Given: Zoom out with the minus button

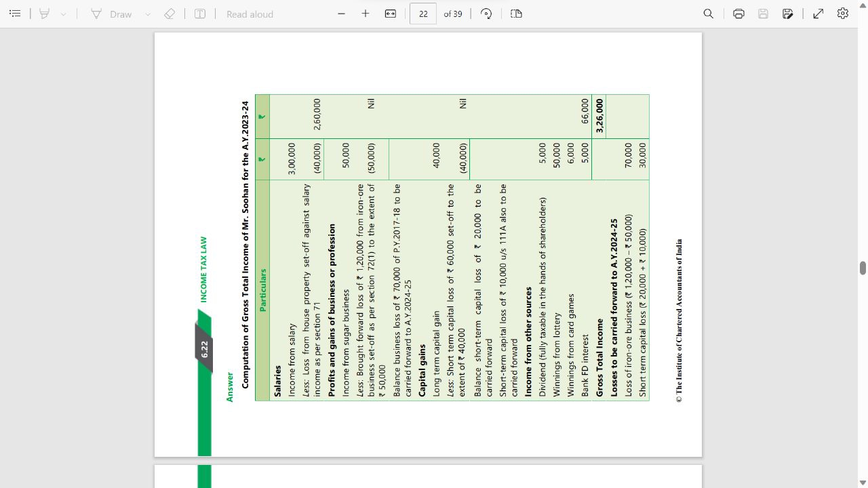Looking at the screenshot, I should coord(341,14).
